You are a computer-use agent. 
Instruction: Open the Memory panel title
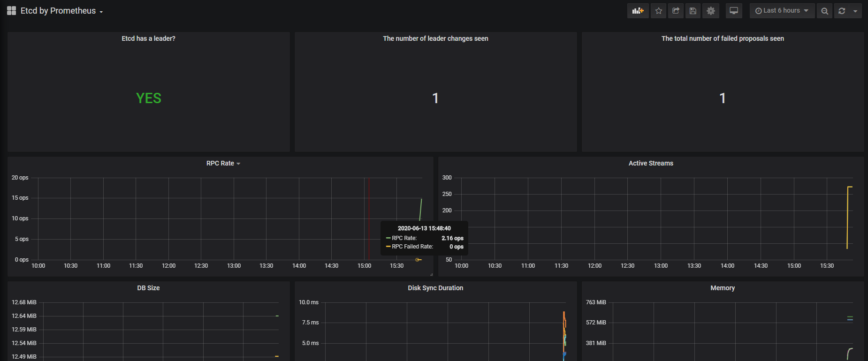tap(723, 288)
